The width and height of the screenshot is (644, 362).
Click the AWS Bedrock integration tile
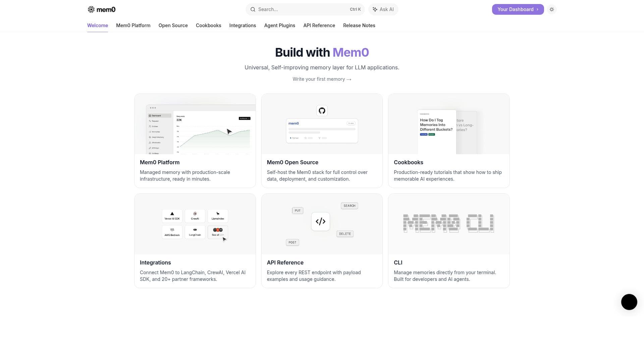pyautogui.click(x=172, y=232)
